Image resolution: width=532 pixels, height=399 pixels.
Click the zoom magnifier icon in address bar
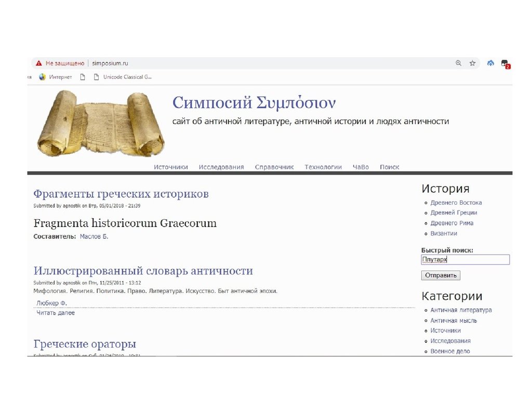(x=458, y=63)
